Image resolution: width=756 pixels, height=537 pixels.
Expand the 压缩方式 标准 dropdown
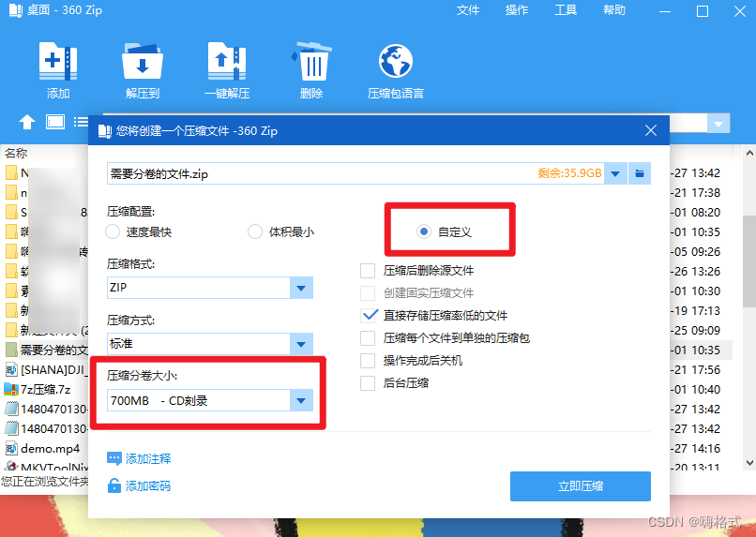coord(301,344)
